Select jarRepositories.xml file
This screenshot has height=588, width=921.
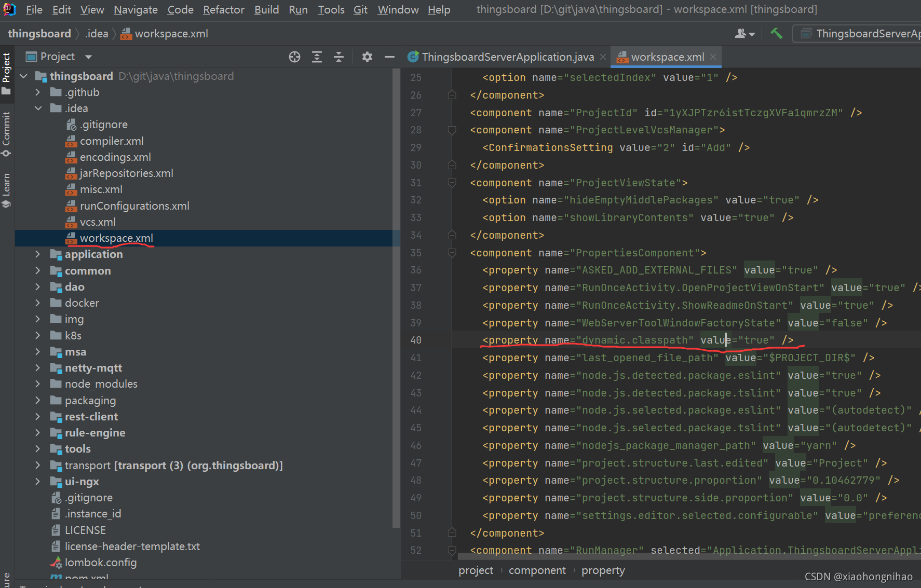(x=126, y=173)
